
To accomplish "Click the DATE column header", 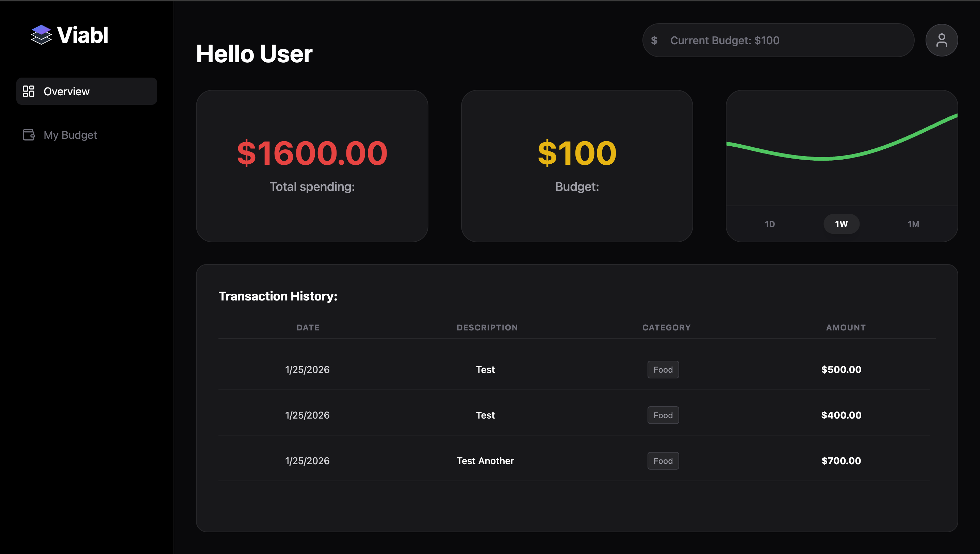I will [308, 328].
